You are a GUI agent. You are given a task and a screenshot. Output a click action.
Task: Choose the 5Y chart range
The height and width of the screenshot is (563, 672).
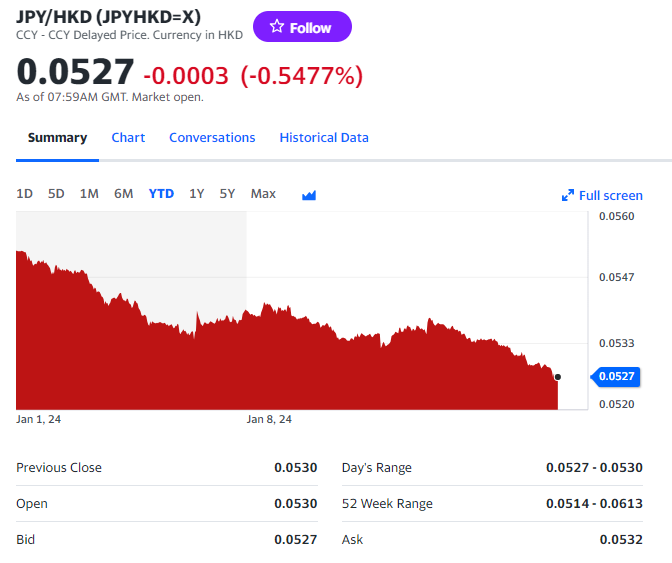[228, 194]
